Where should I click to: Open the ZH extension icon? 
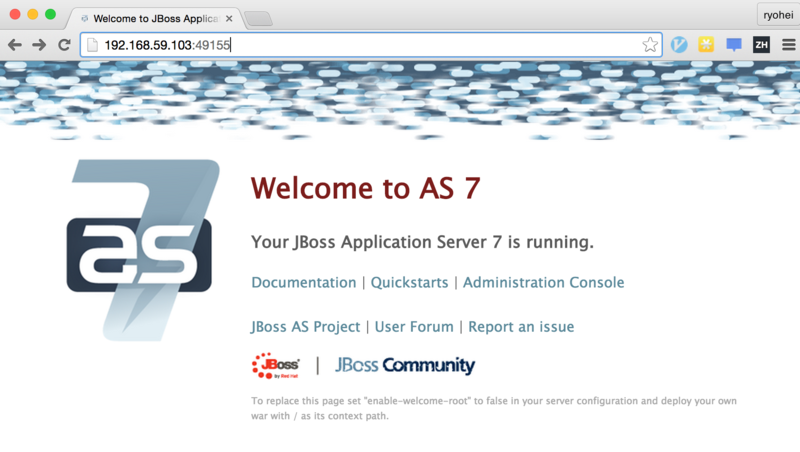(x=761, y=45)
